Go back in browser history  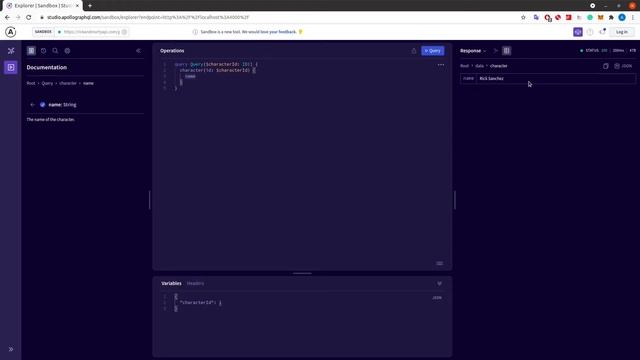tap(7, 18)
